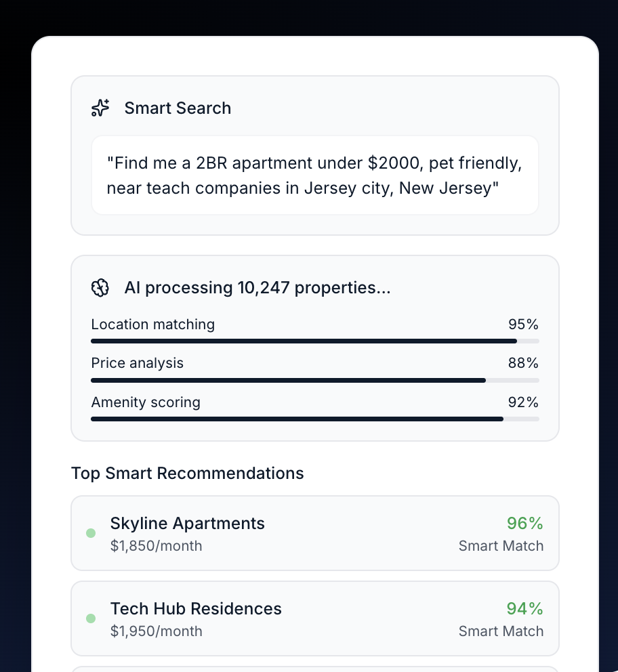618x672 pixels.
Task: Click the Location matching progress bar
Action: pos(315,341)
